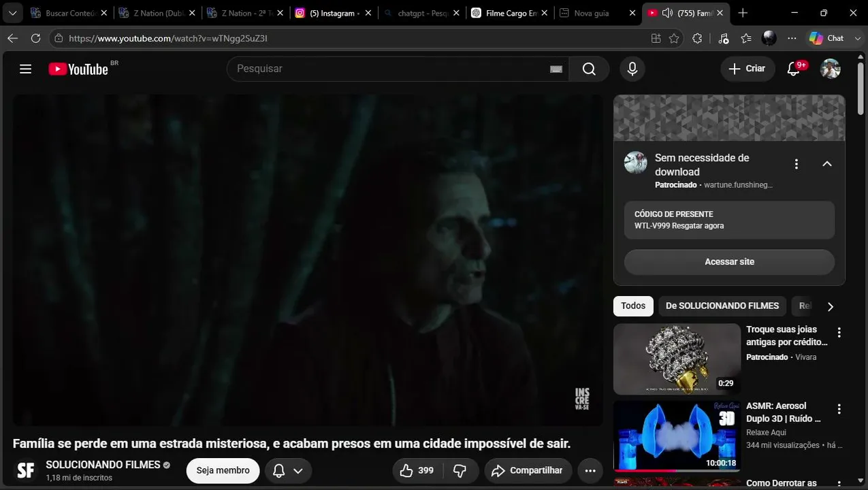Viewport: 868px width, 490px height.
Task: Switch to Filme Cargo tab
Action: point(509,13)
